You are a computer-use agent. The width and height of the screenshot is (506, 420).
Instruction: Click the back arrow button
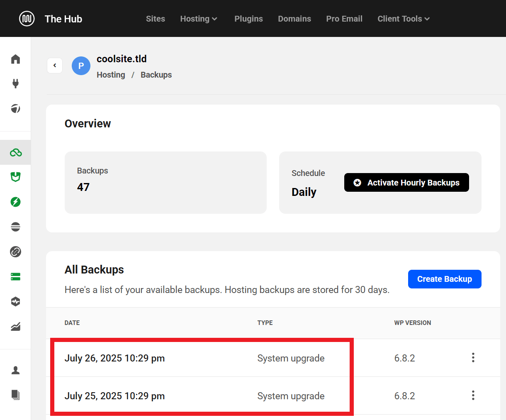click(x=55, y=66)
